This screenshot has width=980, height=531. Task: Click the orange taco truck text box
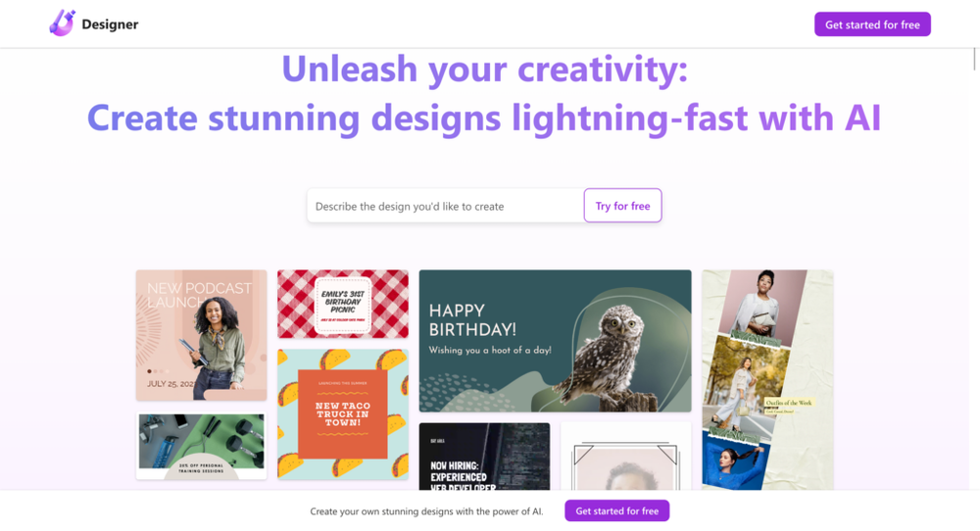[x=342, y=414]
